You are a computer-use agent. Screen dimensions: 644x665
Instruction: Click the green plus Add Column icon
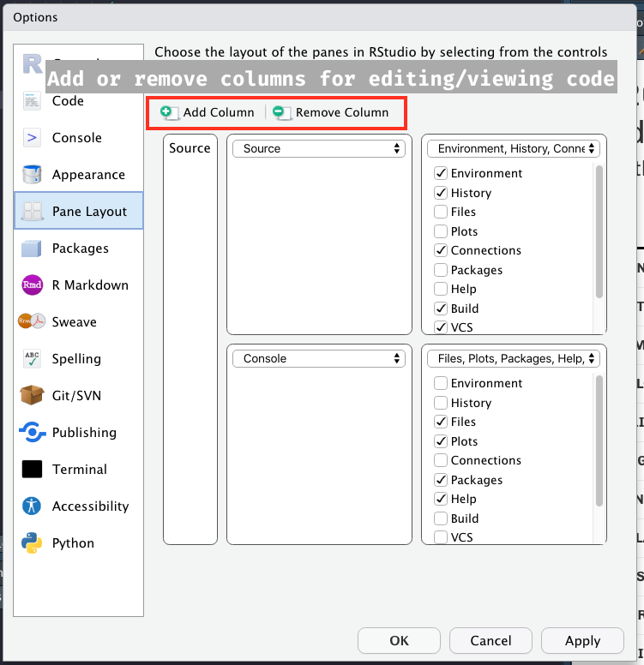click(169, 112)
